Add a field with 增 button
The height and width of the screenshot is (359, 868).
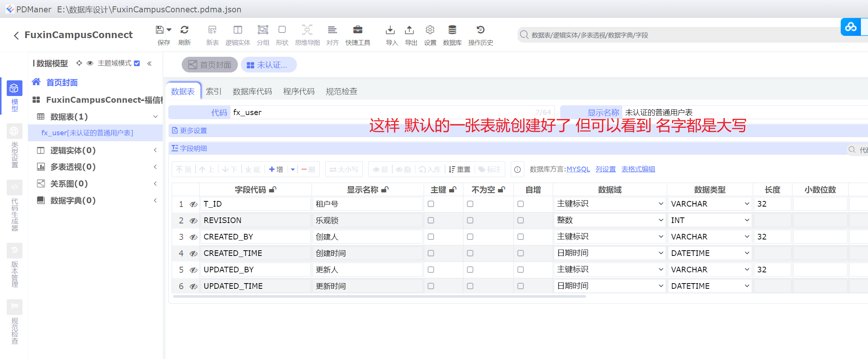coord(276,170)
